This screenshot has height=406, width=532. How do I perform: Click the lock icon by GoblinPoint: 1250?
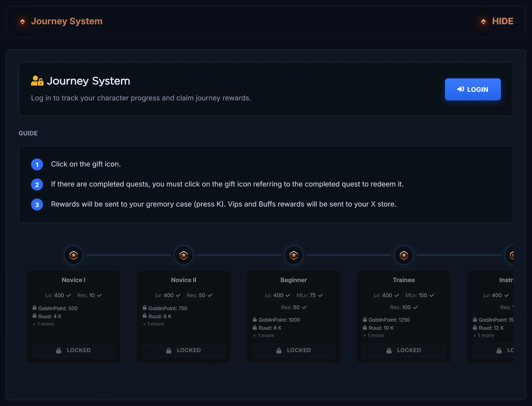coord(365,319)
